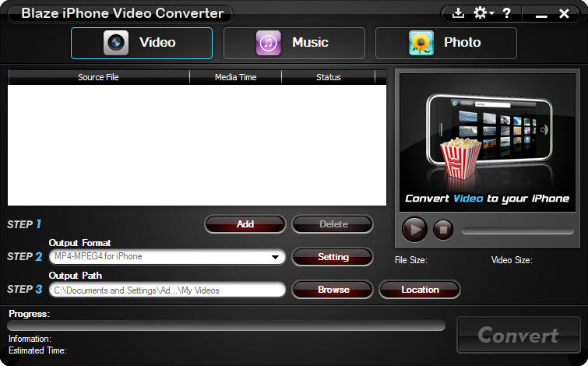Click the Delete button
The width and height of the screenshot is (588, 366).
[333, 224]
